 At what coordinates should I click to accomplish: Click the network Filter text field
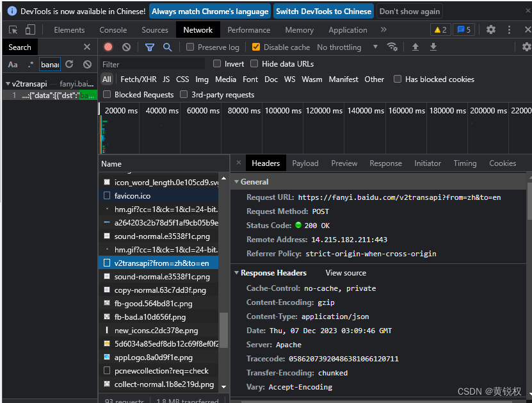[152, 64]
